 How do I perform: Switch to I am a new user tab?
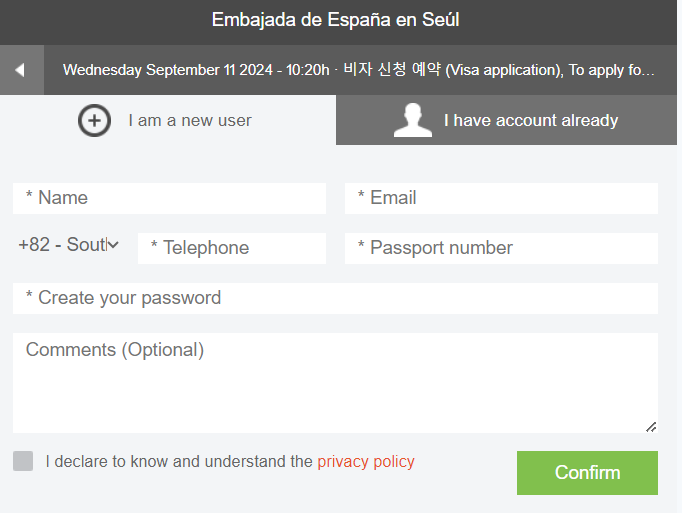pos(168,121)
